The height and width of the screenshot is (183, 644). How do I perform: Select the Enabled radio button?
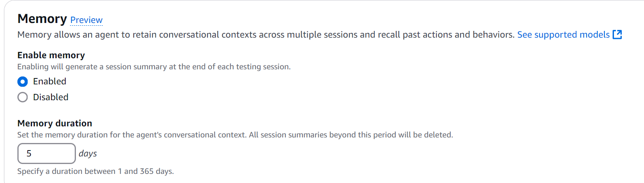[x=23, y=82]
